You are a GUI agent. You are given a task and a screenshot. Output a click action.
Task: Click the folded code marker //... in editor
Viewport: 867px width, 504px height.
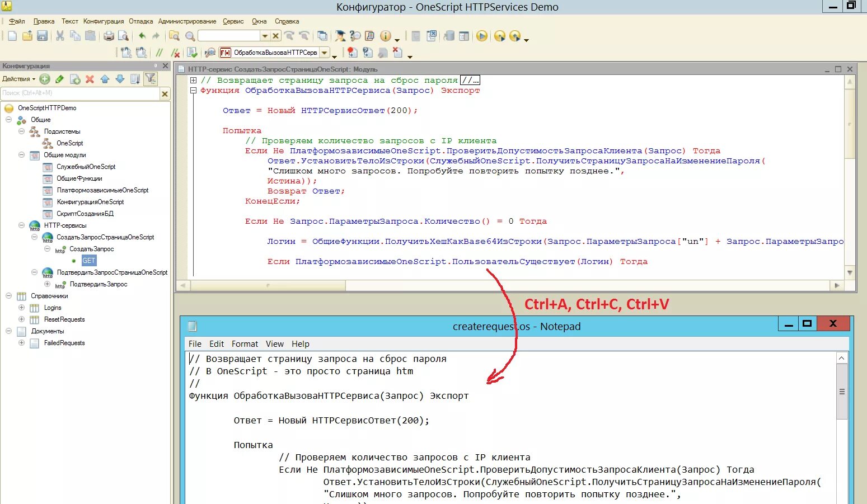point(470,80)
